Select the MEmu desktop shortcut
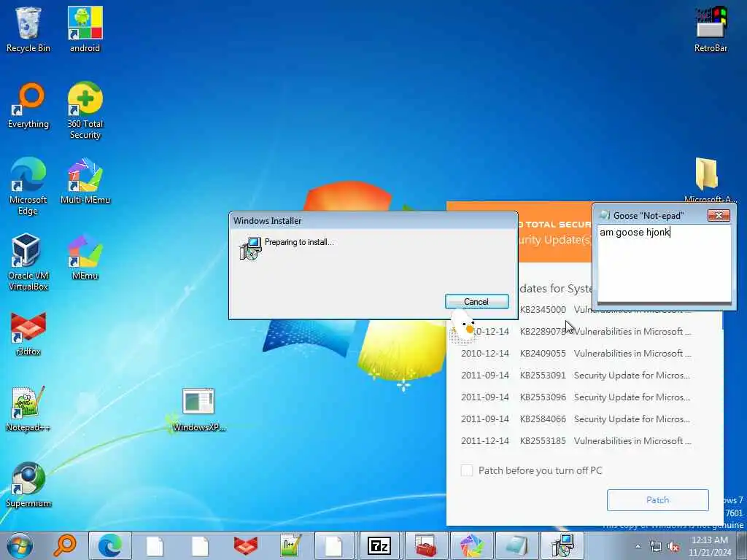 85,257
